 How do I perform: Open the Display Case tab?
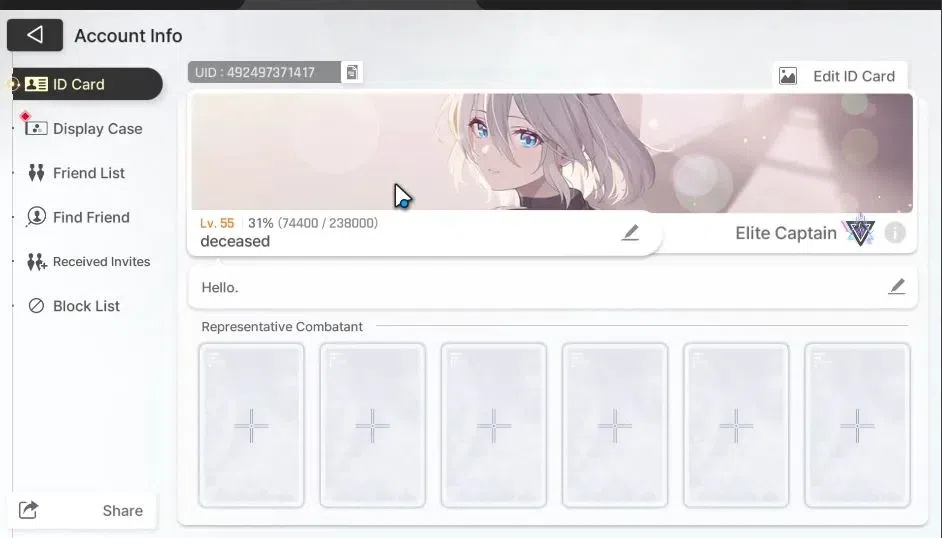tap(84, 128)
